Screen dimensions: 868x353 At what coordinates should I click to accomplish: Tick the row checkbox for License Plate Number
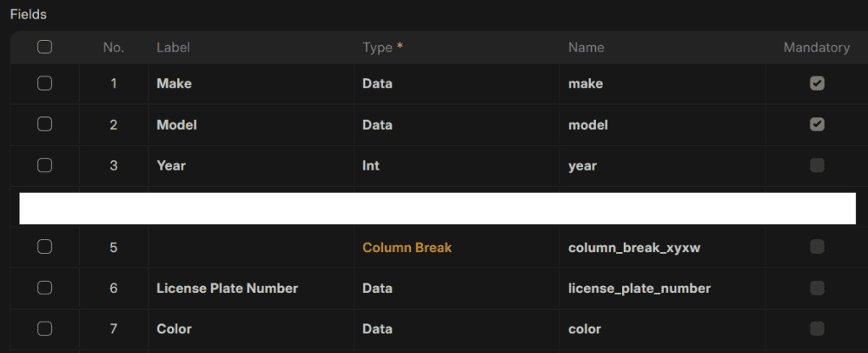pos(45,288)
